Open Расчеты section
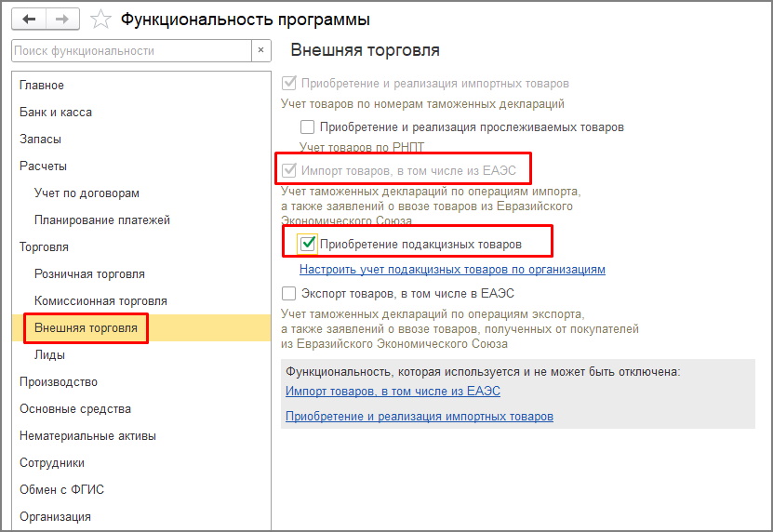This screenshot has width=773, height=532. [141, 166]
